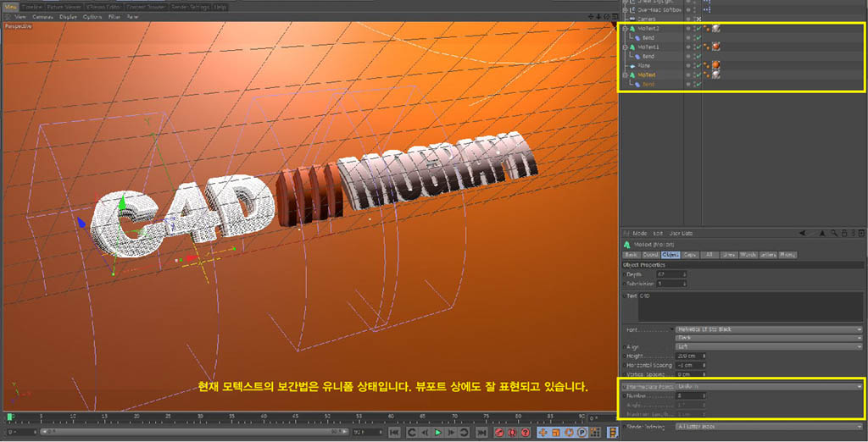Collapse the selected MoText tree node
The image size is (868, 442).
pos(625,75)
